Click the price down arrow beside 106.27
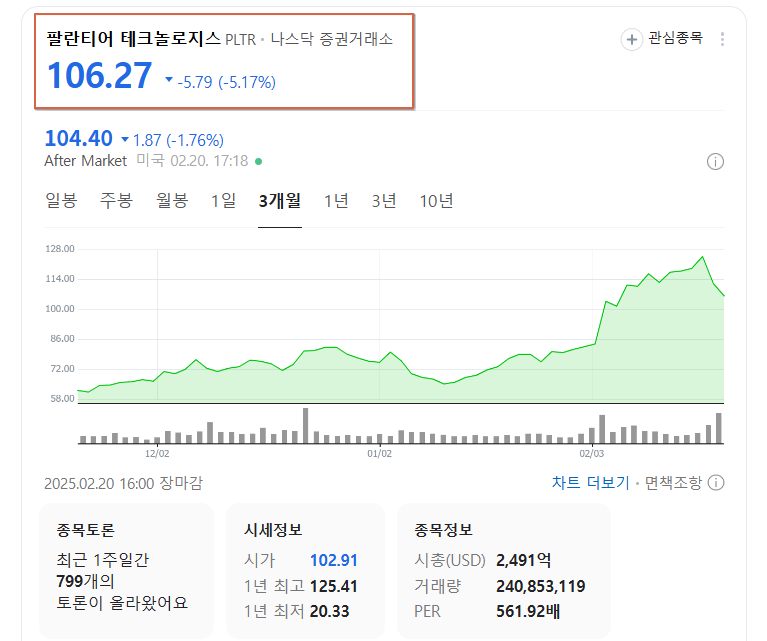This screenshot has width=767, height=641. [x=169, y=79]
